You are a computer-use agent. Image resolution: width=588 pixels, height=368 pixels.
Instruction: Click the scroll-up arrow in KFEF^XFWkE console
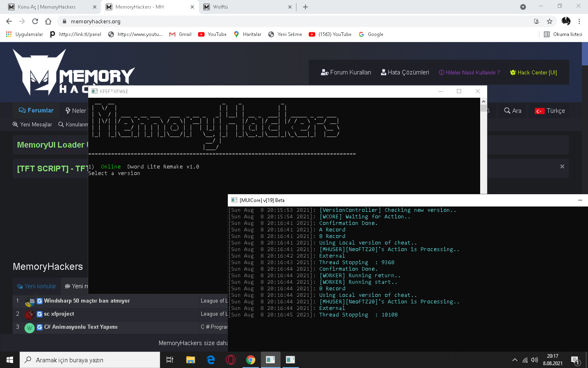coord(483,101)
